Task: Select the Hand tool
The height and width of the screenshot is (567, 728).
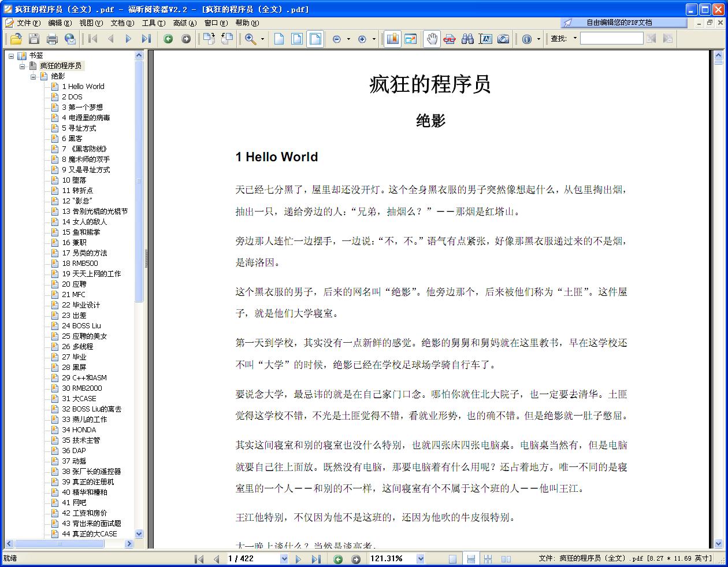Action: click(x=431, y=39)
